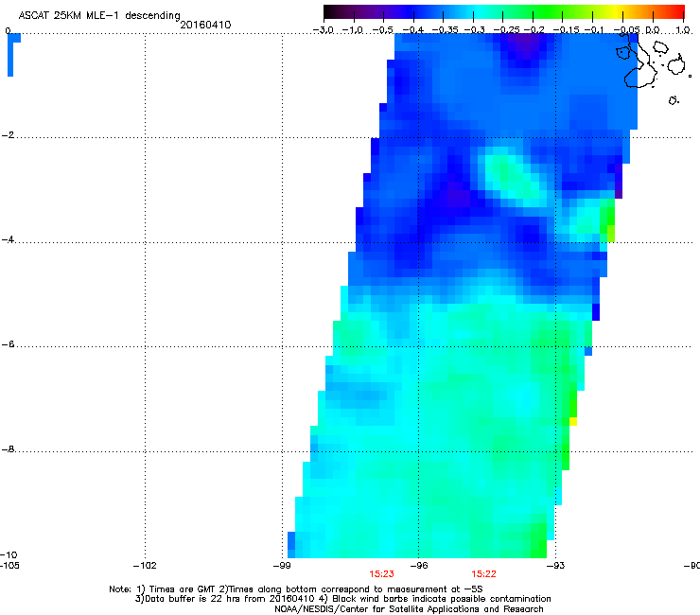Click the color bar legend
Viewport: 700px width, 615px height.
pos(504,12)
